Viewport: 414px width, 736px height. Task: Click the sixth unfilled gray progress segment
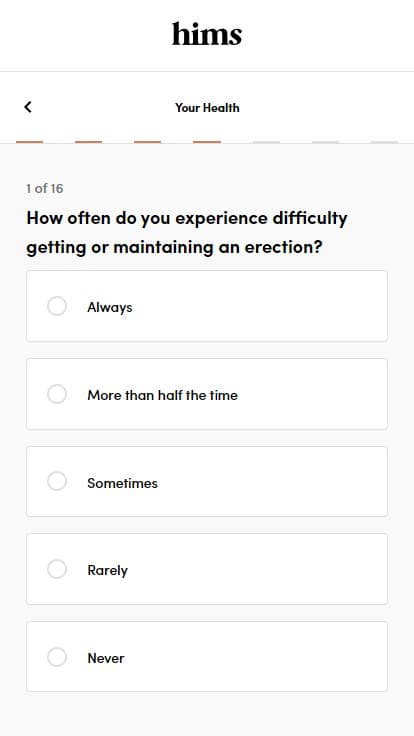coord(325,142)
